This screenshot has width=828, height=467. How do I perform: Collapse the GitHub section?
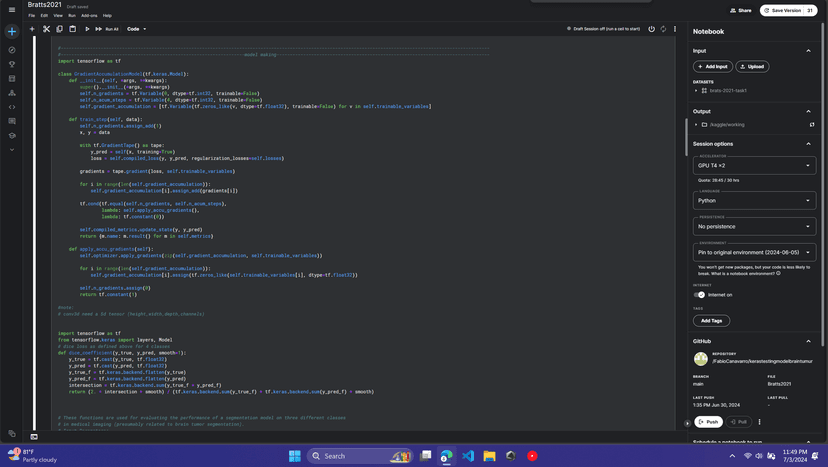point(808,341)
